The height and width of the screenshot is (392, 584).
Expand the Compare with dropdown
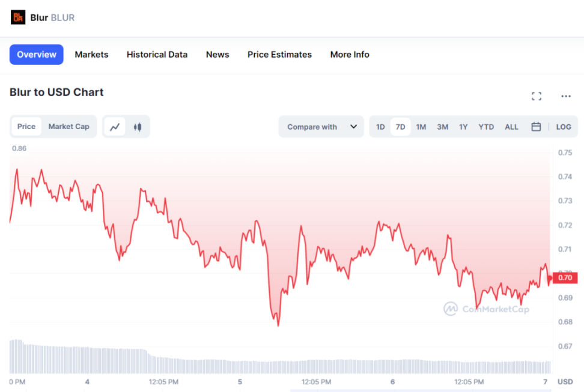point(321,127)
